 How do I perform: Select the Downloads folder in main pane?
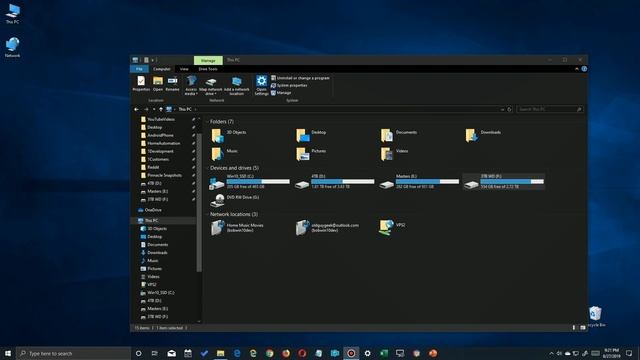pyautogui.click(x=483, y=136)
